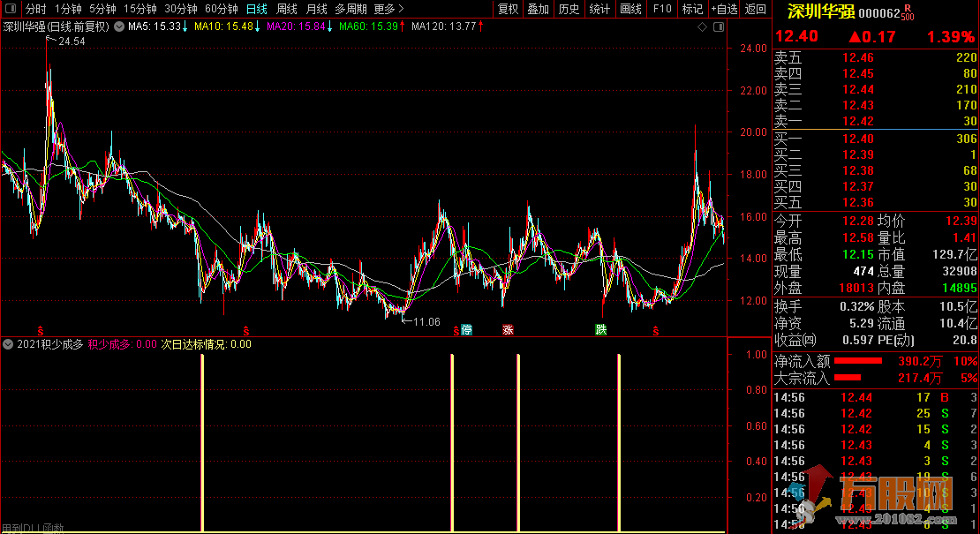Click the 次日达标情况: 0.00 label
The image size is (980, 534).
pos(207,344)
